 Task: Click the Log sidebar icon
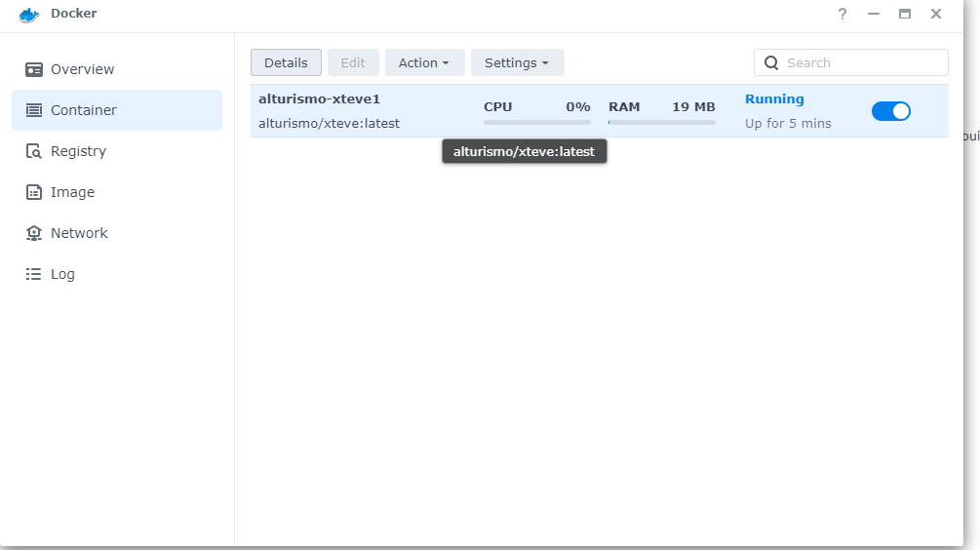click(34, 274)
